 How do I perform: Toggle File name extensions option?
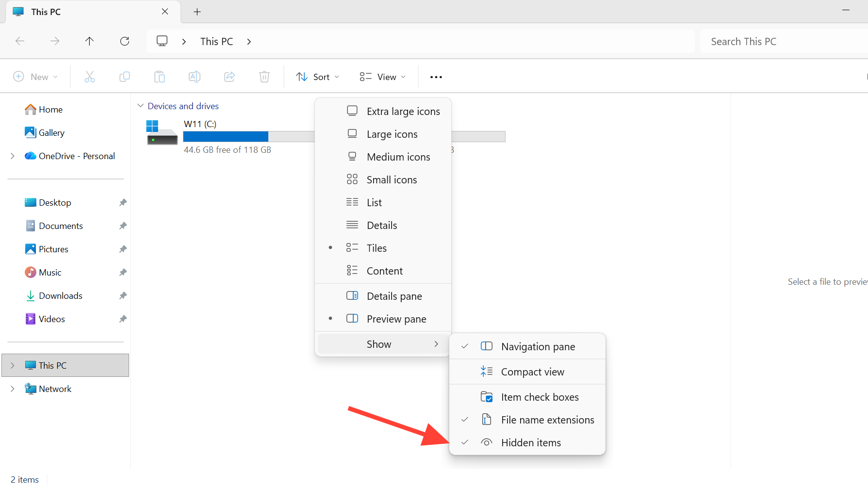click(x=547, y=420)
